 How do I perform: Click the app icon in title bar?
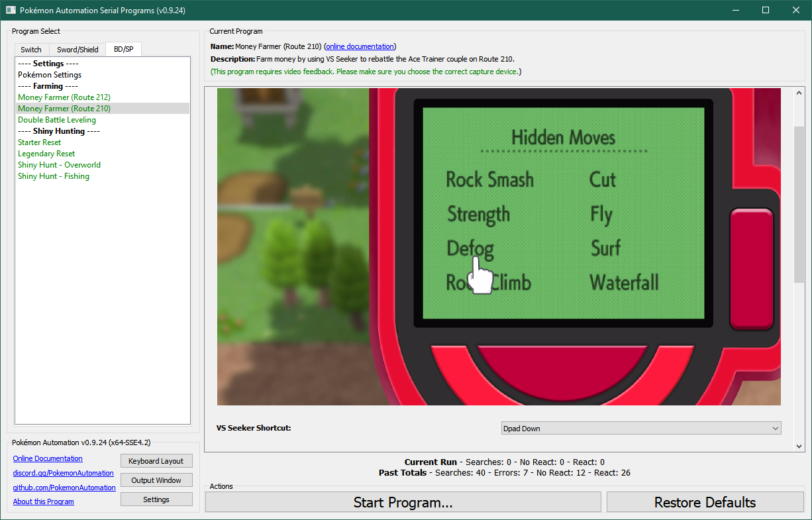click(x=11, y=10)
